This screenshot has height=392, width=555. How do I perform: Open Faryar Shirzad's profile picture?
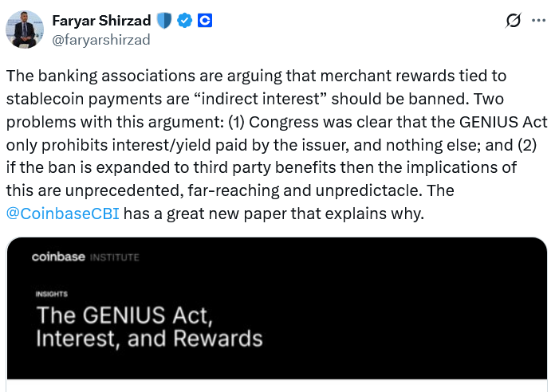pos(25,29)
